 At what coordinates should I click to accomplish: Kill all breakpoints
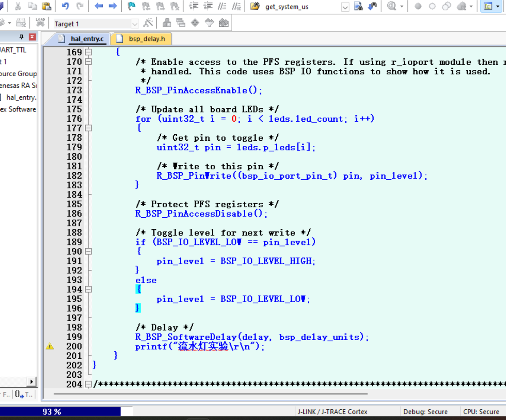pos(461,6)
